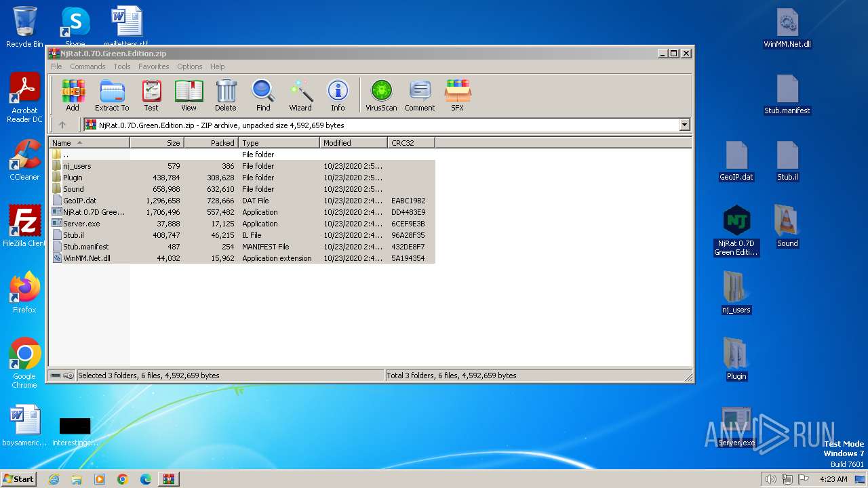
Task: Click the volume icon in system tray
Action: (771, 479)
